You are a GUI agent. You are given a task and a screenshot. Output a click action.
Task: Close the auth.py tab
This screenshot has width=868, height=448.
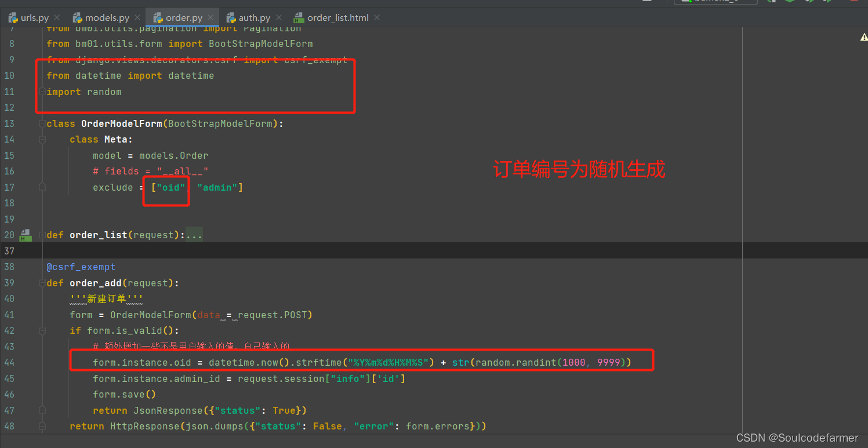coord(279,17)
